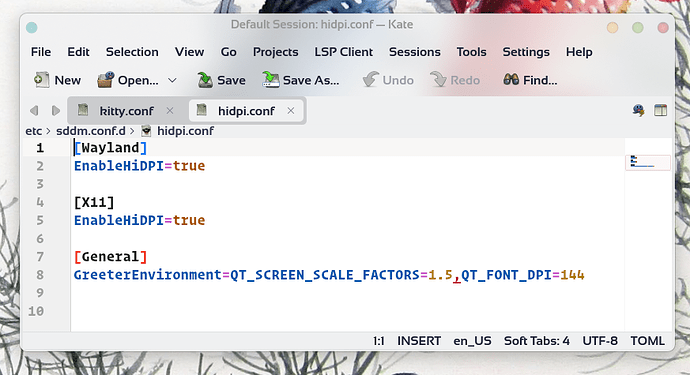Close the hidpi.conf tab
Screen dimensions: 690x375
[291, 111]
